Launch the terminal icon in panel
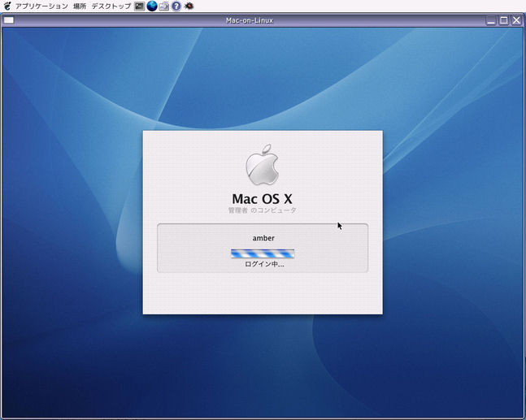The height and width of the screenshot is (420, 526). coord(139,6)
